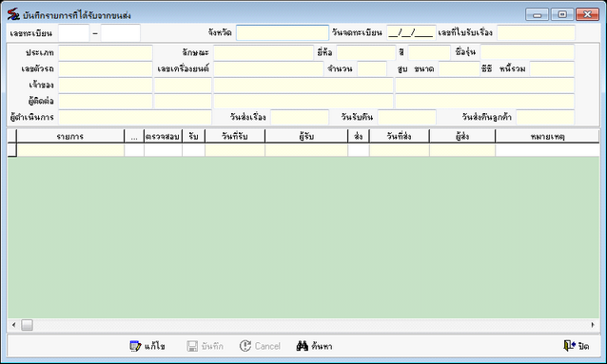The image size is (607, 364).
Task: Click the horizontal scrollbar left arrow
Action: click(x=13, y=325)
